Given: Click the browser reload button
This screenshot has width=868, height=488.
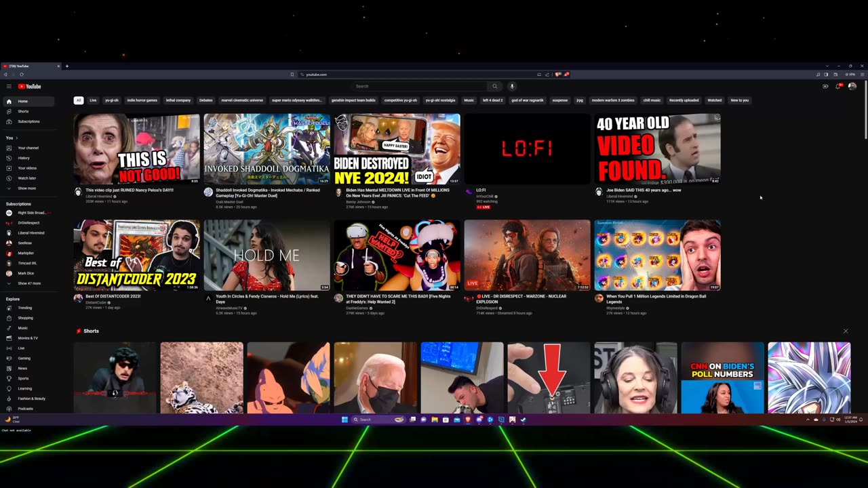Looking at the screenshot, I should pos(21,74).
